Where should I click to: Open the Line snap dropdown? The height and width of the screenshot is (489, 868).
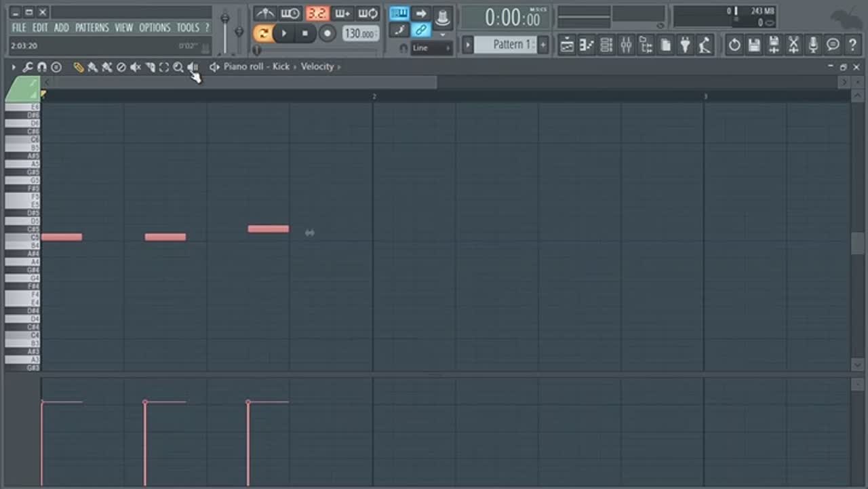click(x=431, y=48)
